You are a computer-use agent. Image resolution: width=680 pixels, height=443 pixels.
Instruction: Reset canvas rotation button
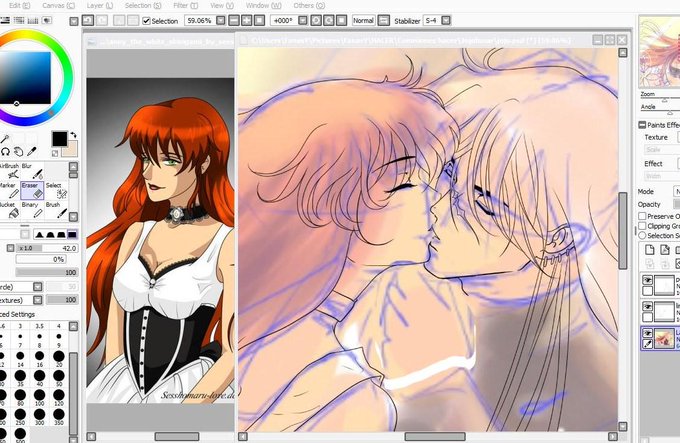342,20
